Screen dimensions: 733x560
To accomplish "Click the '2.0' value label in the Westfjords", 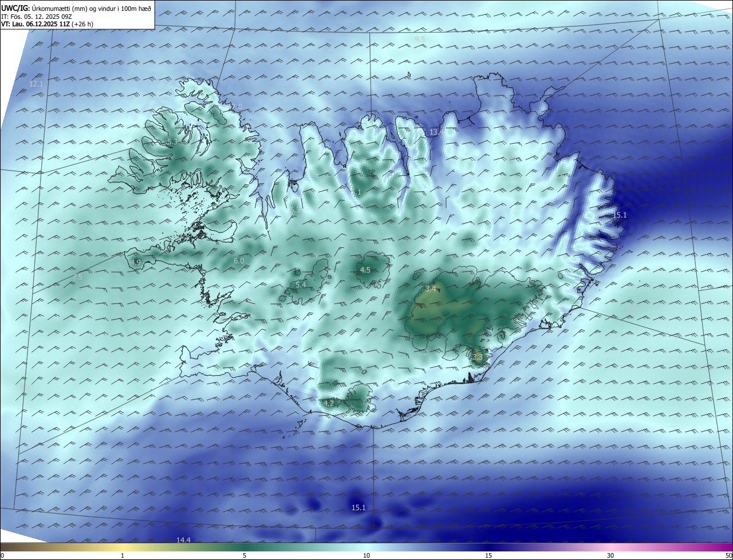I will [x=237, y=107].
